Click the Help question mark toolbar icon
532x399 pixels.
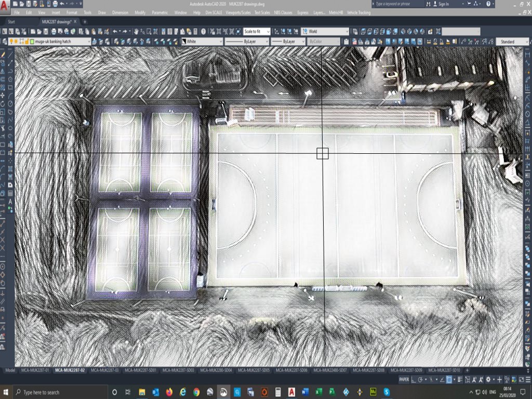[x=203, y=32]
